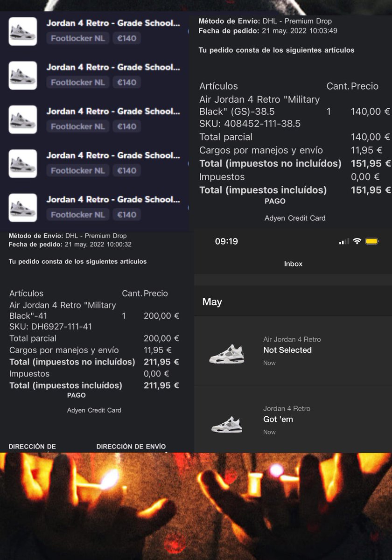Click 211,95 € Total (impuestos no incluídos) amount
The width and height of the screenshot is (392, 560).
tap(161, 362)
